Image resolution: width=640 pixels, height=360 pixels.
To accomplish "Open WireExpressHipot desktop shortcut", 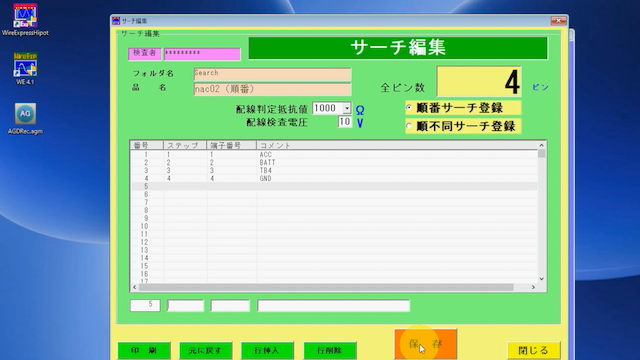I will coord(25,20).
